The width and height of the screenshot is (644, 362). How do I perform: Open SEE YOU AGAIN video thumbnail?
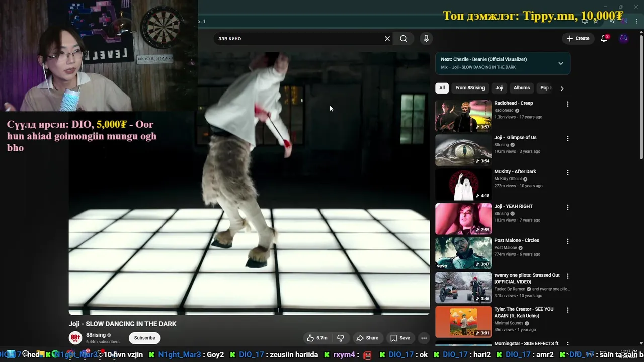463,322
